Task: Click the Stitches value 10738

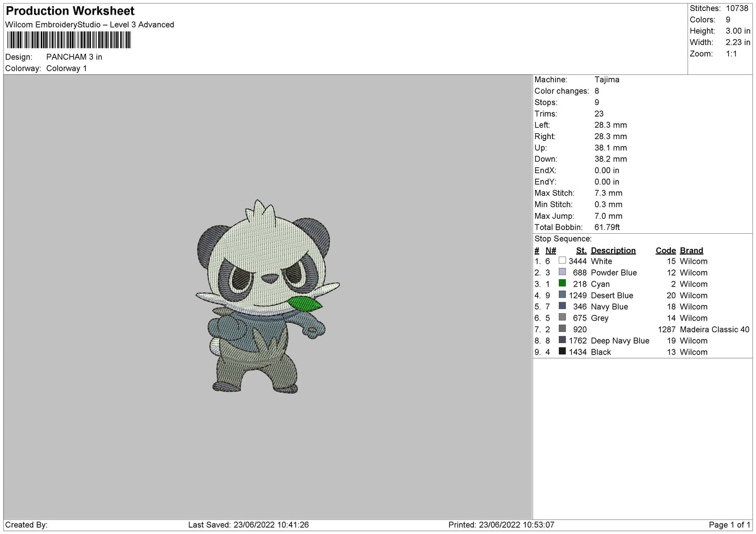Action: pos(737,8)
